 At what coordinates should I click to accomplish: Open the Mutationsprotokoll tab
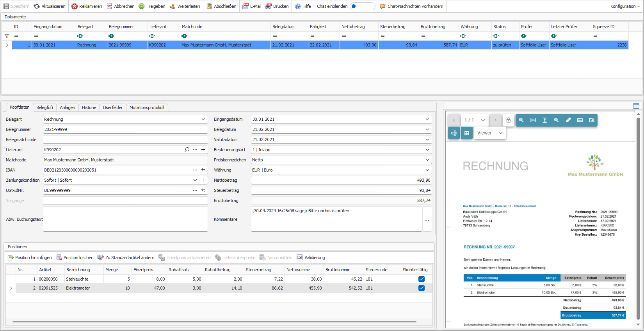(x=147, y=107)
